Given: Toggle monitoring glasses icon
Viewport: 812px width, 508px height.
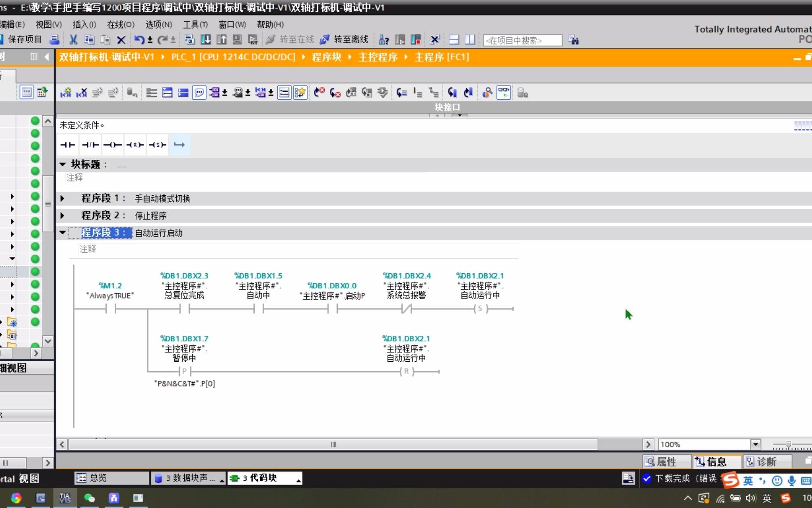Looking at the screenshot, I should [x=504, y=93].
